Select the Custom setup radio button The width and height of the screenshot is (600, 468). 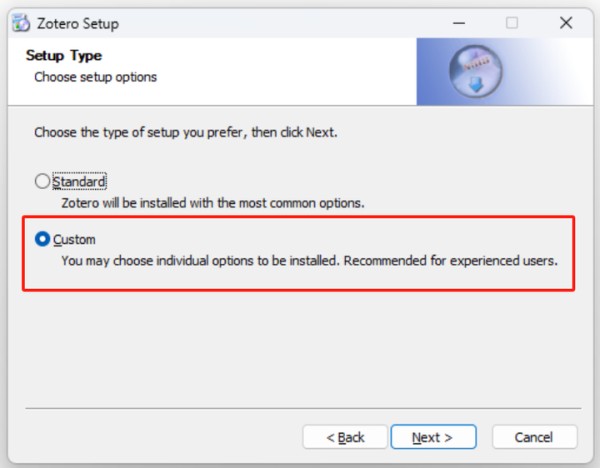point(42,239)
